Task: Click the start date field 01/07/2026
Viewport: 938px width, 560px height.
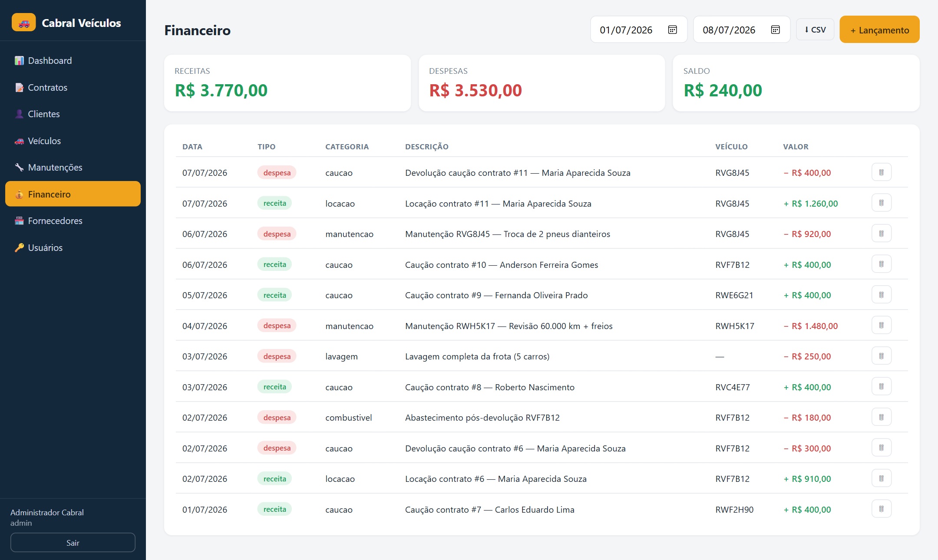Action: pyautogui.click(x=638, y=30)
